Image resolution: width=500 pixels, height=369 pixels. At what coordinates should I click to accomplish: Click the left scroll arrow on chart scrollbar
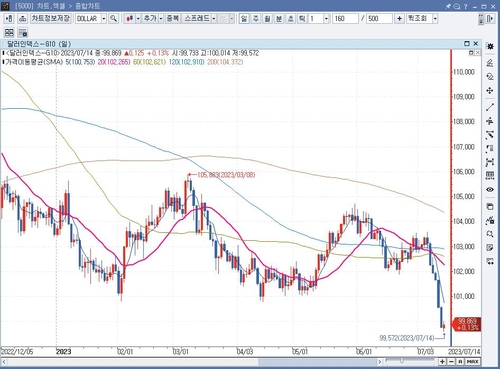[x=4, y=362]
